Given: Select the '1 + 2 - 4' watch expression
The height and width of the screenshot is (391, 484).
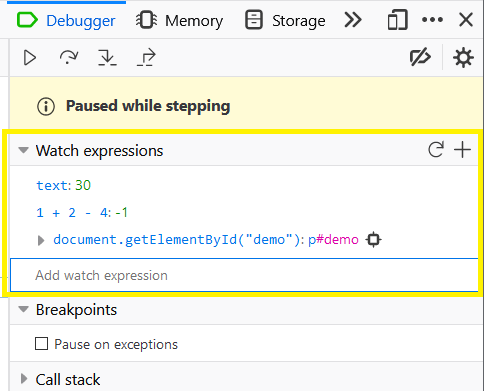Looking at the screenshot, I should click(x=82, y=213).
